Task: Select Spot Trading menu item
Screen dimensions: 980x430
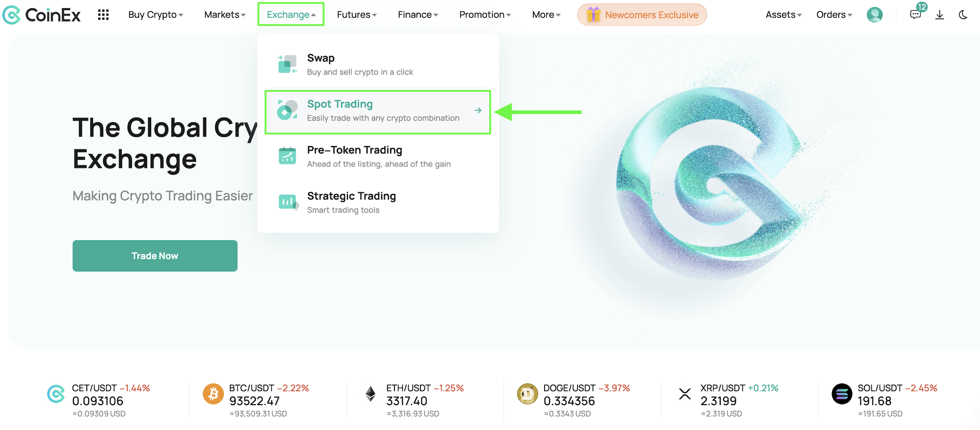Action: (378, 112)
